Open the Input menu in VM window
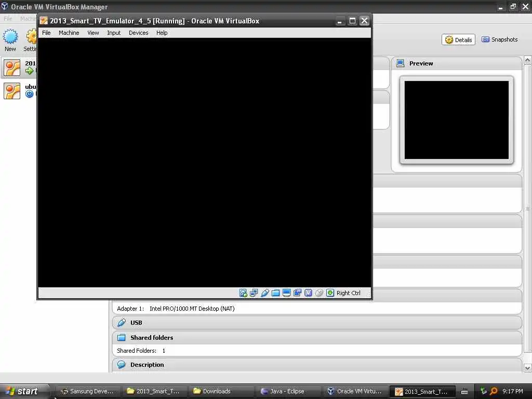Viewport: 532px width, 399px height. (114, 33)
